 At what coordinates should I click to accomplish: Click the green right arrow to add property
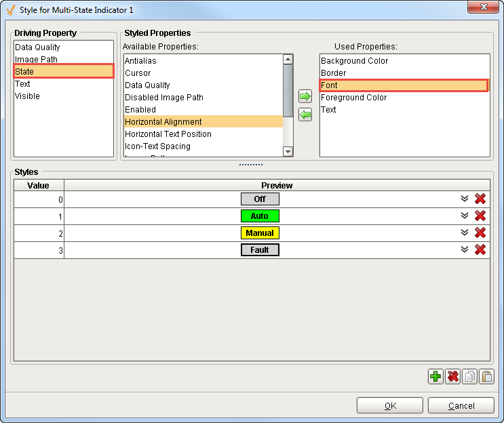pos(305,98)
